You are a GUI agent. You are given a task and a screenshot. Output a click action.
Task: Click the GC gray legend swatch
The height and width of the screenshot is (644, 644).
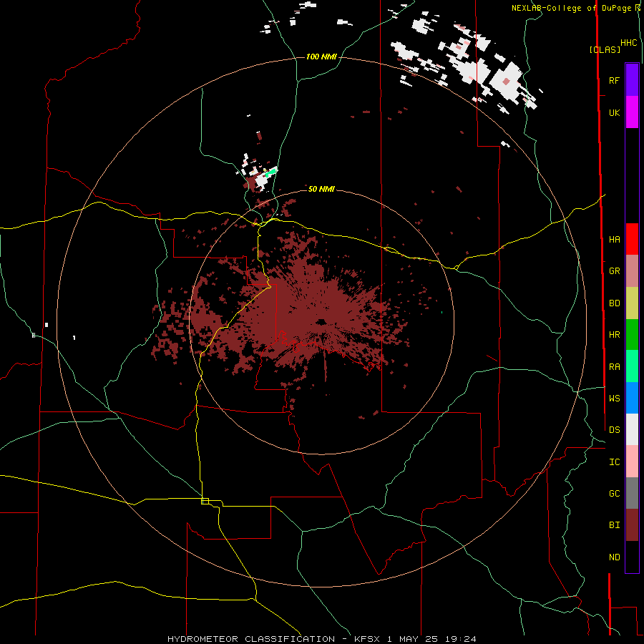pos(632,493)
